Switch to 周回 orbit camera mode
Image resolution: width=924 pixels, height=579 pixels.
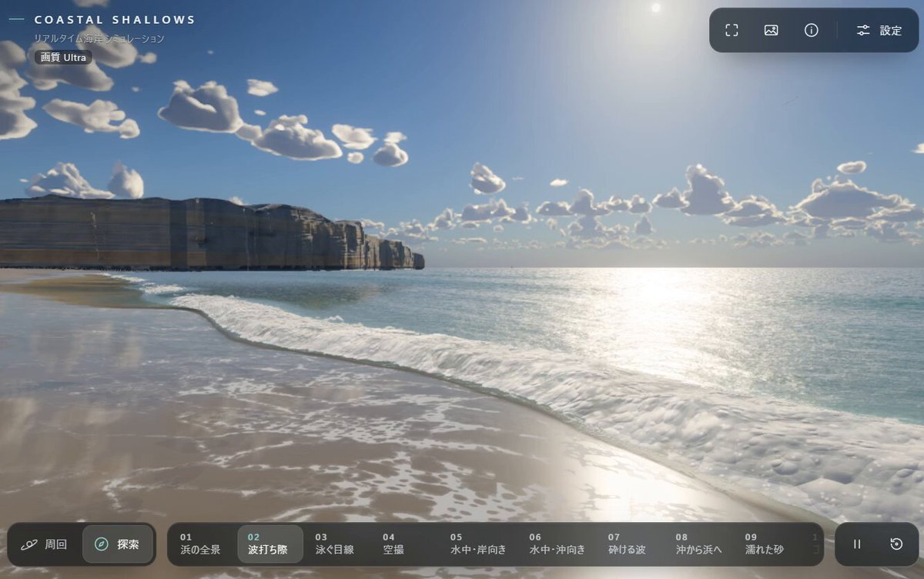click(45, 544)
